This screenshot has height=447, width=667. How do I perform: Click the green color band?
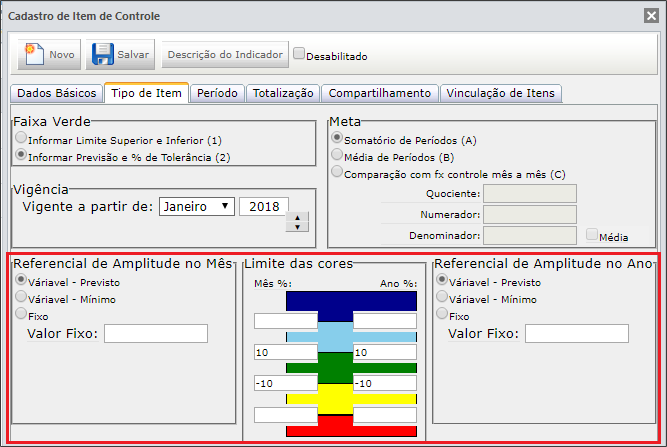[335, 368]
